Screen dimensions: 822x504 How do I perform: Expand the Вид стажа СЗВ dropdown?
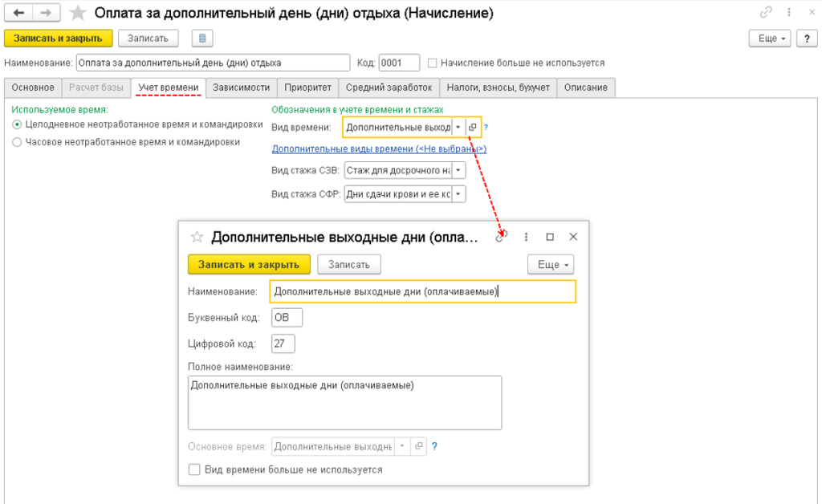[x=458, y=170]
